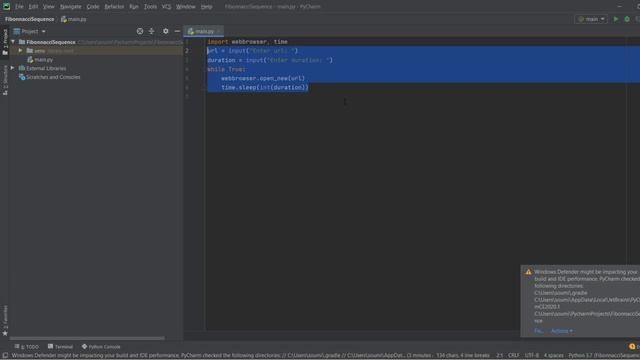Open the Refactor menu

(x=114, y=7)
